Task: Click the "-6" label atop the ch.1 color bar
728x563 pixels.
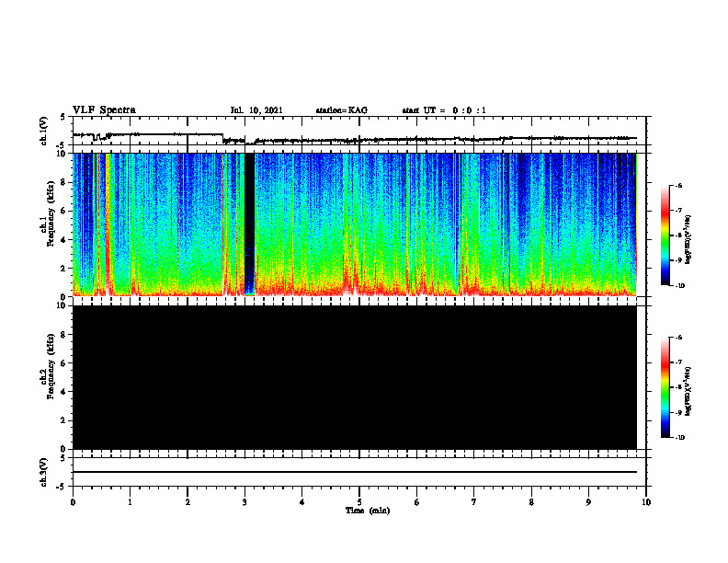Action: pyautogui.click(x=679, y=185)
